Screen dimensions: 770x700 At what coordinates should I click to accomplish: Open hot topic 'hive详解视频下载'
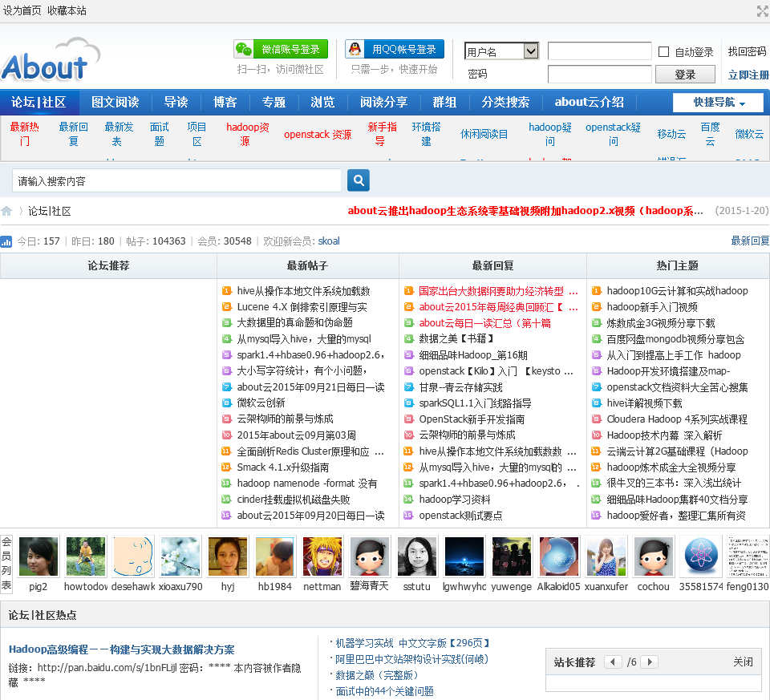click(644, 403)
